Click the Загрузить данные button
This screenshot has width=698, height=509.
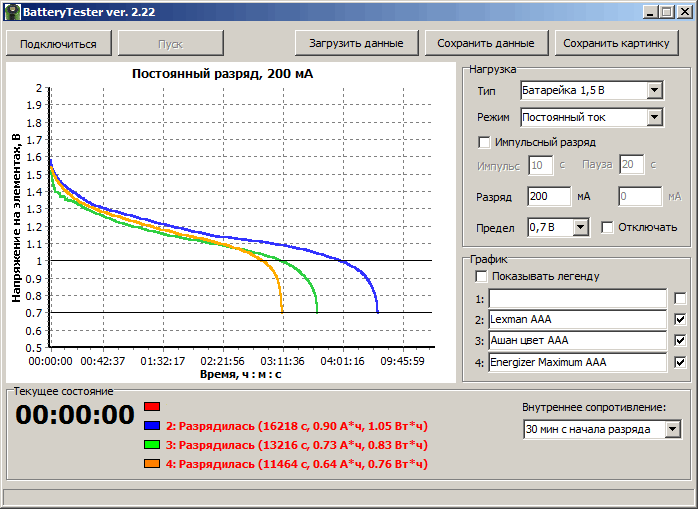click(356, 43)
